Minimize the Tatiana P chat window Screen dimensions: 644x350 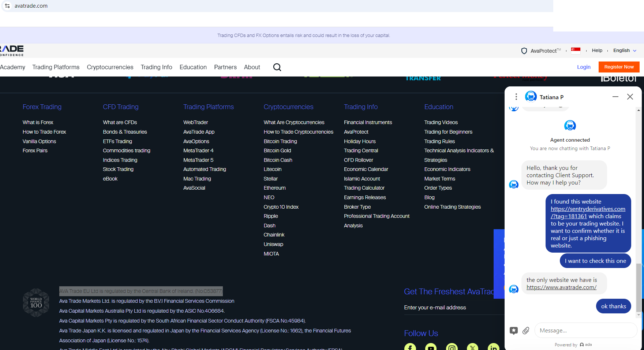pyautogui.click(x=615, y=97)
